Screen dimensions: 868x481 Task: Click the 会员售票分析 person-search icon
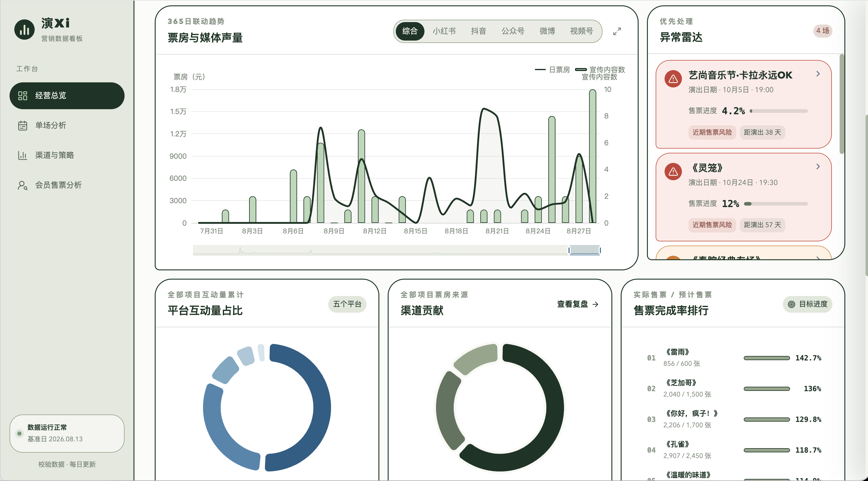[23, 185]
